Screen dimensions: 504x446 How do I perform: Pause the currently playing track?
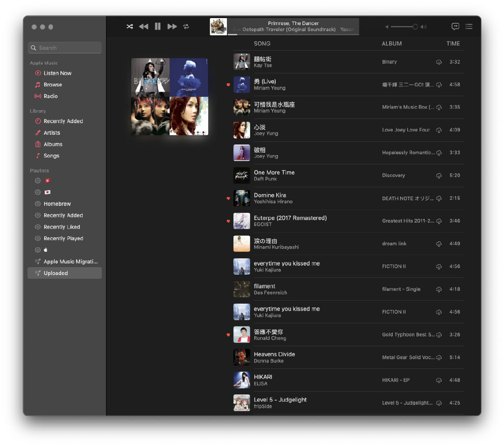(158, 26)
